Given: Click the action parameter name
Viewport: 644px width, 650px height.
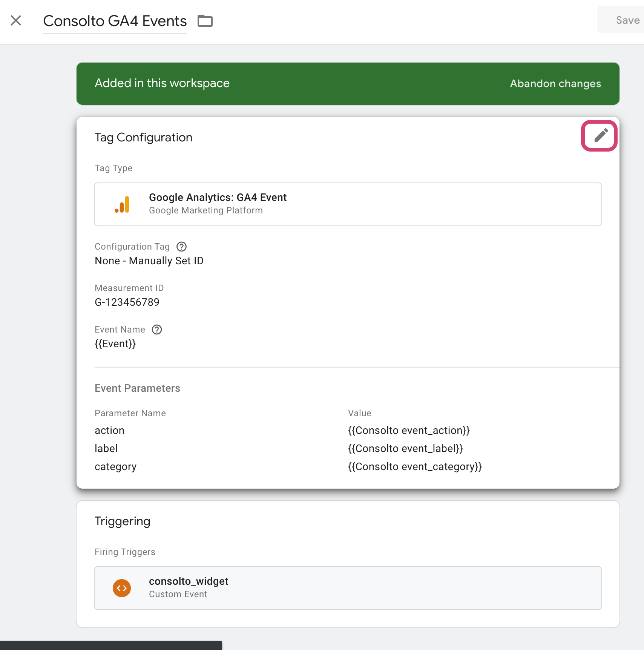Looking at the screenshot, I should click(110, 431).
